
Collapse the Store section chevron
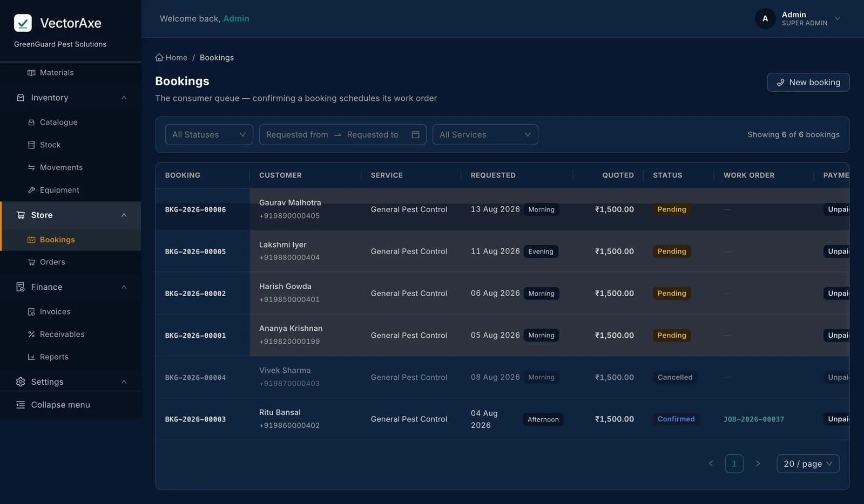[124, 215]
